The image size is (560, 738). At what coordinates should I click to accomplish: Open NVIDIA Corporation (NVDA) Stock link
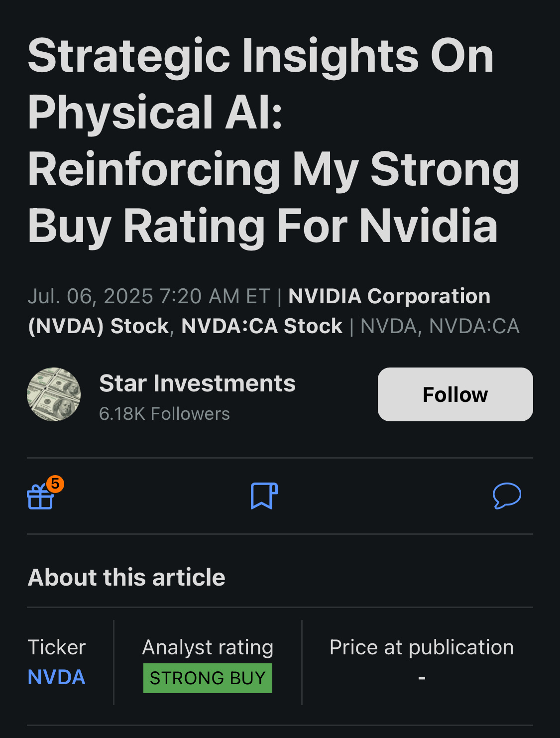pyautogui.click(x=259, y=311)
